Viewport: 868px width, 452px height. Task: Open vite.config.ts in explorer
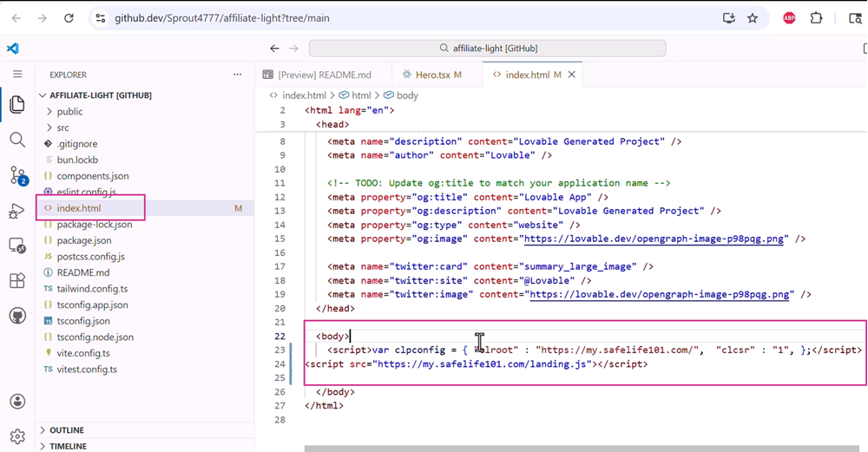pos(83,352)
